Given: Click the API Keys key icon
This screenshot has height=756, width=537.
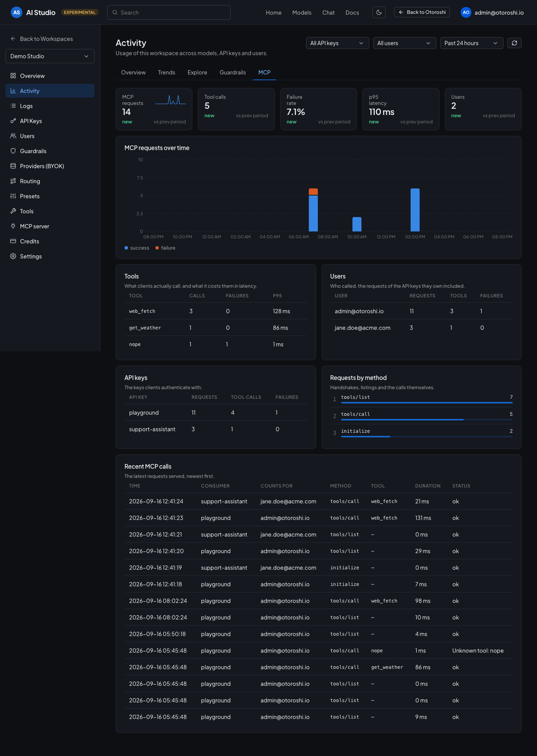Looking at the screenshot, I should (x=13, y=121).
